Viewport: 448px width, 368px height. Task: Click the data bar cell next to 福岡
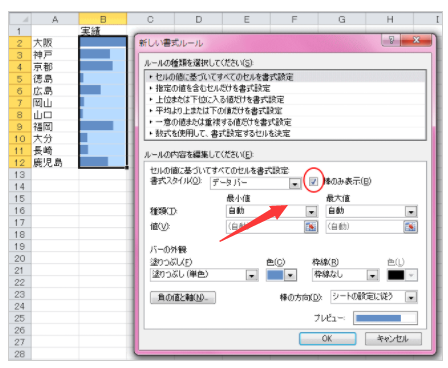[103, 126]
